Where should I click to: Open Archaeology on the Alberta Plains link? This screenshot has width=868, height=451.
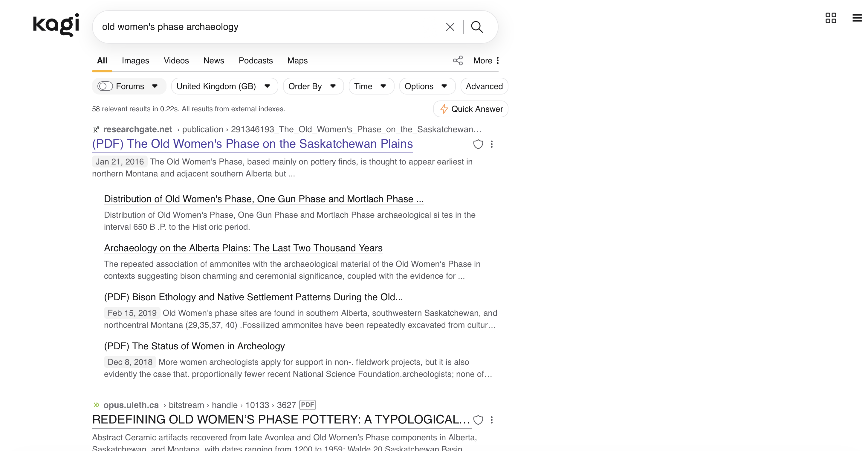(243, 248)
